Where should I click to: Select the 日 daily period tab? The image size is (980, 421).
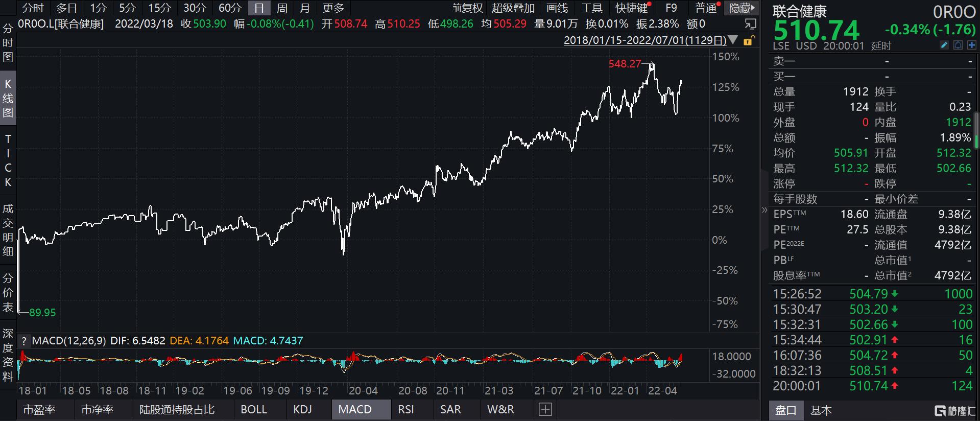coord(259,8)
